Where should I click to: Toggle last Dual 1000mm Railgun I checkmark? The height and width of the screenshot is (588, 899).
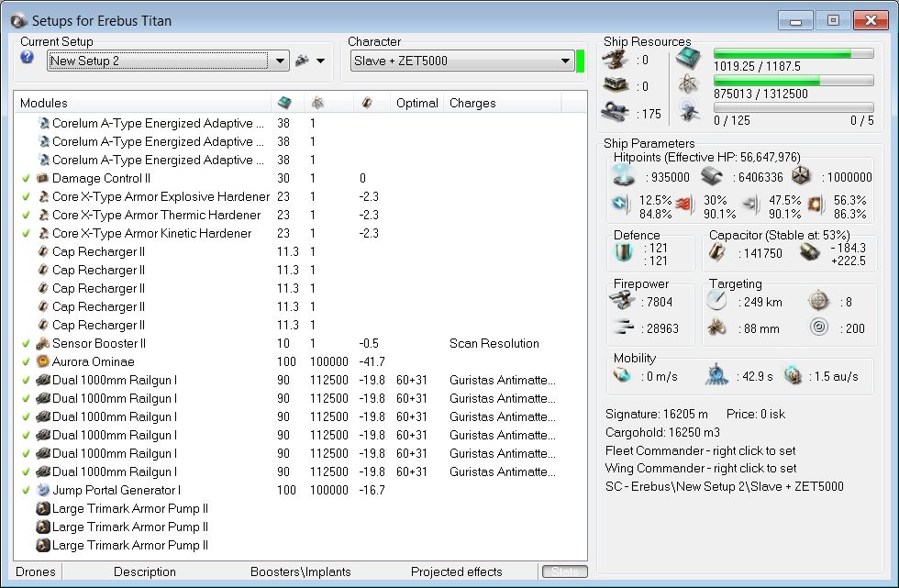(26, 472)
